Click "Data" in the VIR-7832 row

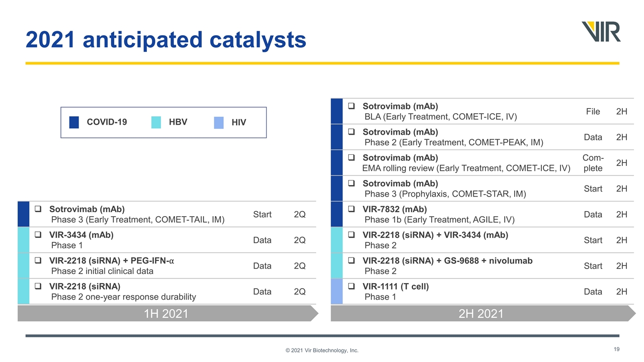[593, 214]
